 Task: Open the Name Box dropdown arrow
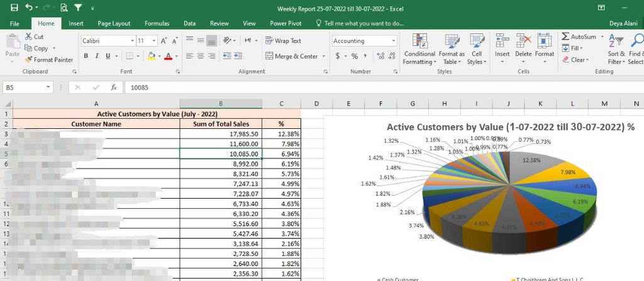(48, 87)
